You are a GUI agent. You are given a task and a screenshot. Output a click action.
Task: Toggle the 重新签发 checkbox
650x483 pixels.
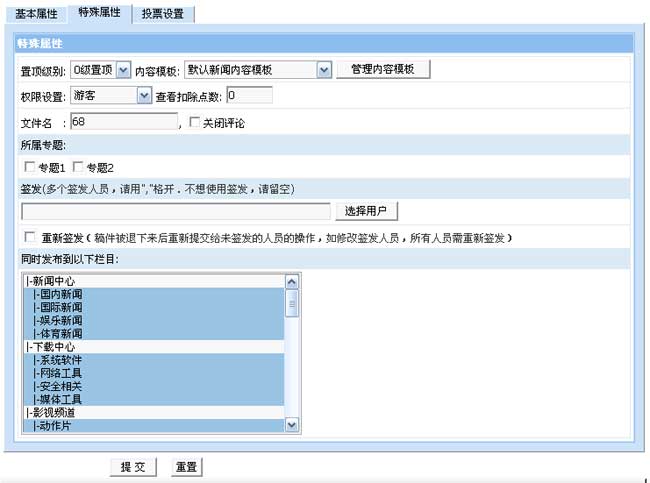pyautogui.click(x=29, y=238)
